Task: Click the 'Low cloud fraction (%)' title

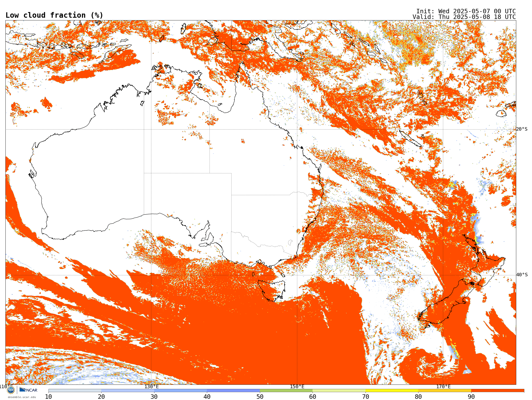Action: pos(54,15)
